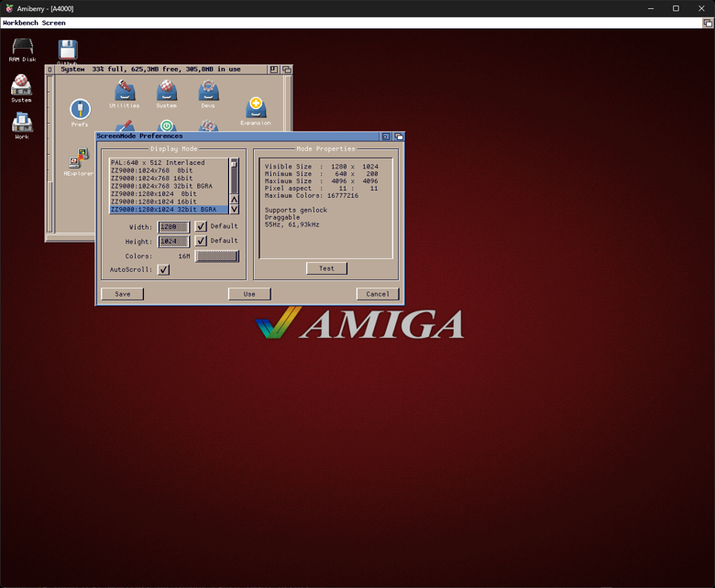Click the Amiberry app icon in title bar
Viewport: 715px width, 588px height.
pyautogui.click(x=9, y=8)
